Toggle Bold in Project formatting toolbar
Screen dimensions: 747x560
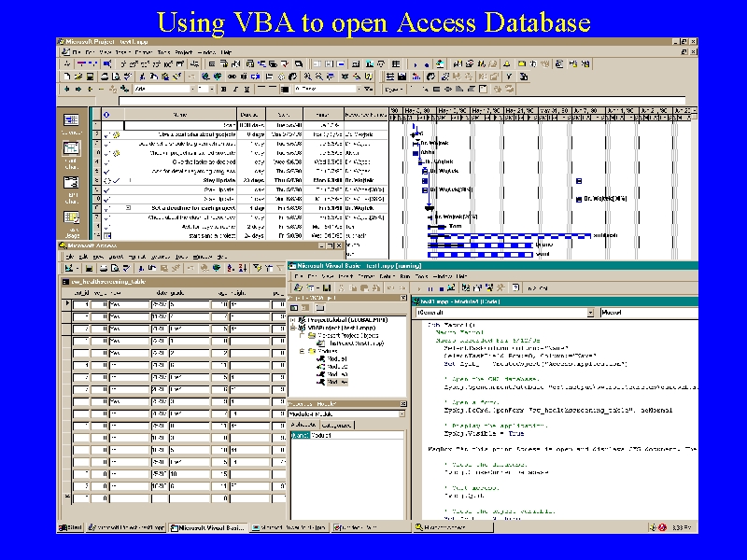(223, 89)
